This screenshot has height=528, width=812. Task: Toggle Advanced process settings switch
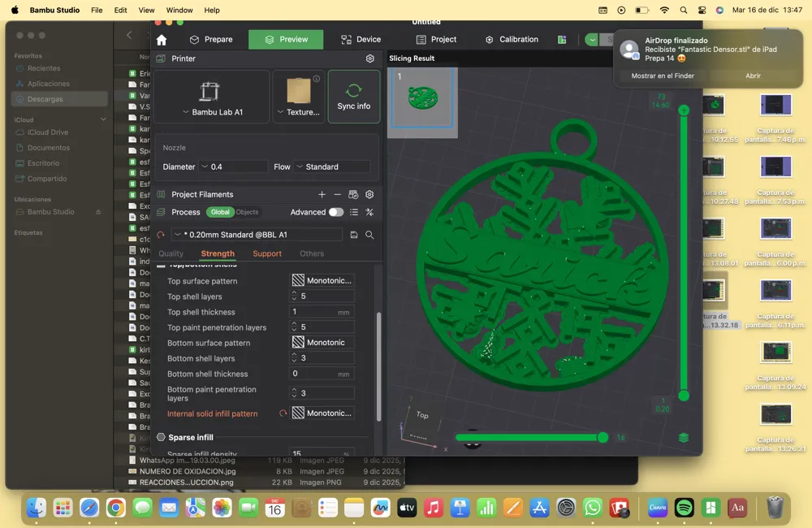tap(335, 212)
